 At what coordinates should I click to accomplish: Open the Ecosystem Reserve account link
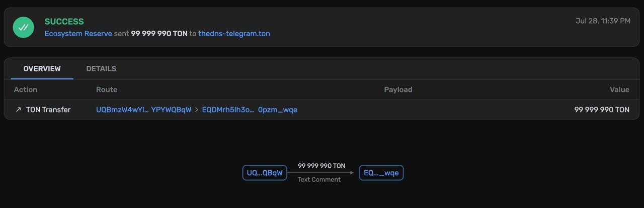click(x=78, y=34)
